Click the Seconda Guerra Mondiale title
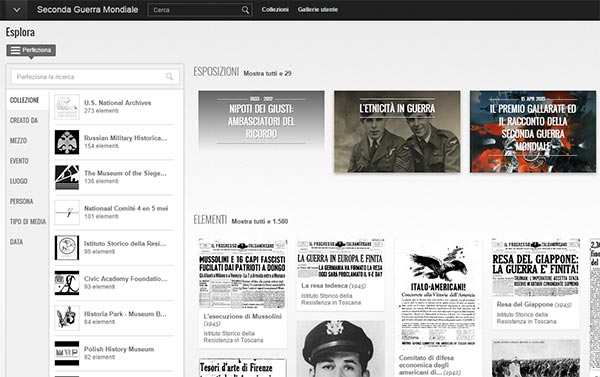600x377 pixels. click(x=87, y=10)
